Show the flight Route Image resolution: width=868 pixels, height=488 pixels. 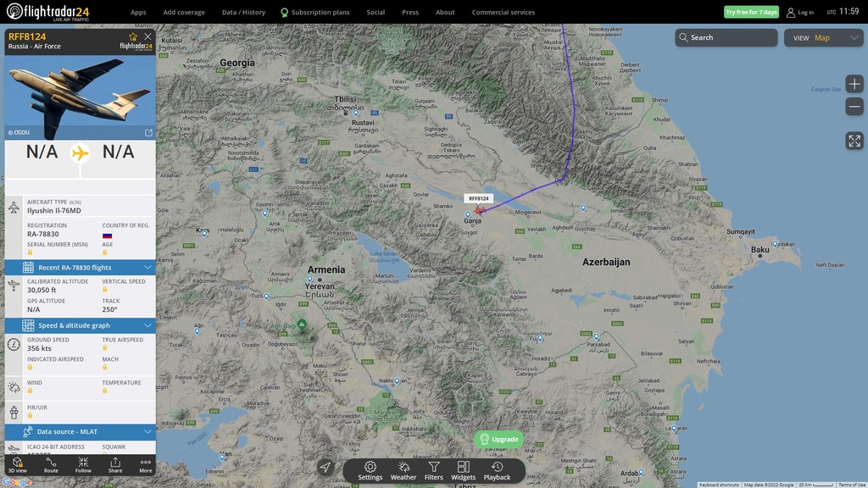point(51,465)
